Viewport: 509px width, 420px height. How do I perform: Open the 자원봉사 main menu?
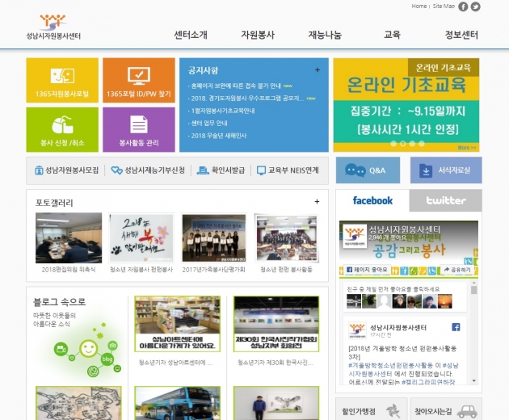[258, 35]
